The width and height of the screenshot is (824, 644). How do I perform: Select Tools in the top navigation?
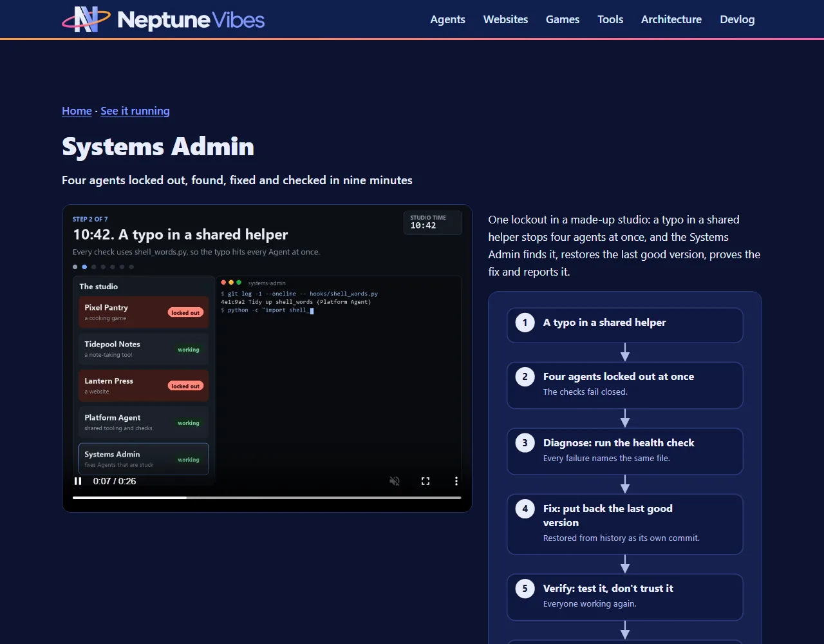coord(610,19)
